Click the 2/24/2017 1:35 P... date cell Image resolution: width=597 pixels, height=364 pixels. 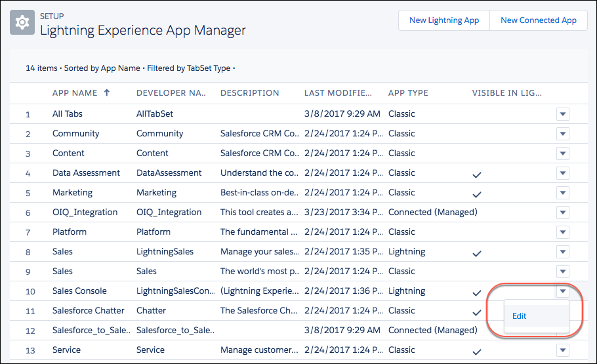pos(344,252)
